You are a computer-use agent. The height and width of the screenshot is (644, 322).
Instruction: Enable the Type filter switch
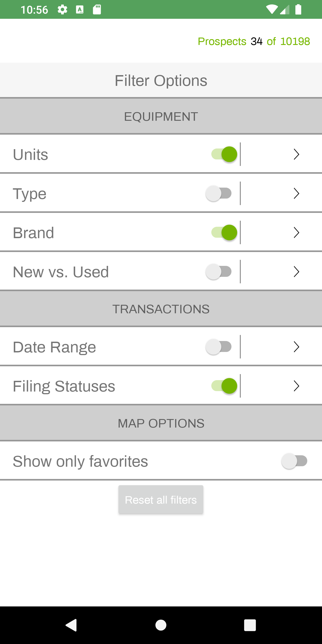pyautogui.click(x=218, y=193)
